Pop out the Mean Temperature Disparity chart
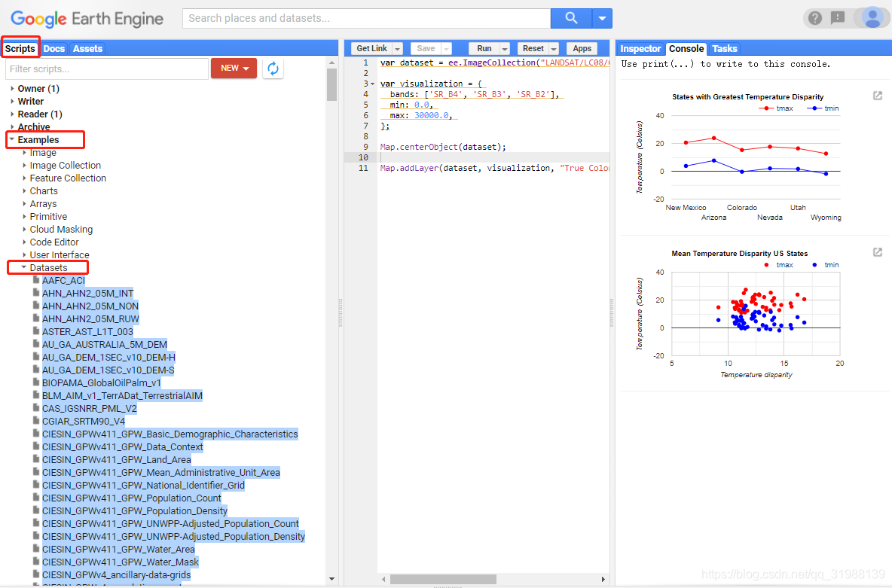Screen dimensions: 892x588 click(878, 252)
